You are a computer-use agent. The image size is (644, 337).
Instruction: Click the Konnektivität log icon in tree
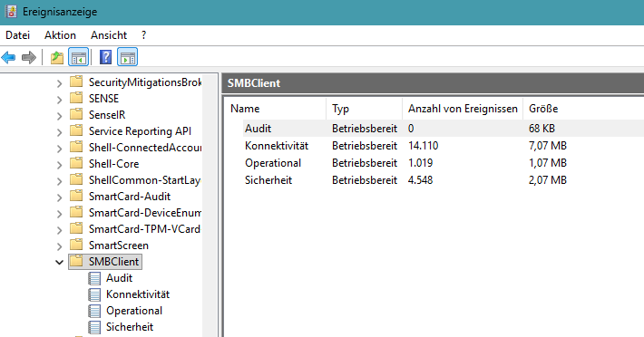pyautogui.click(x=94, y=294)
